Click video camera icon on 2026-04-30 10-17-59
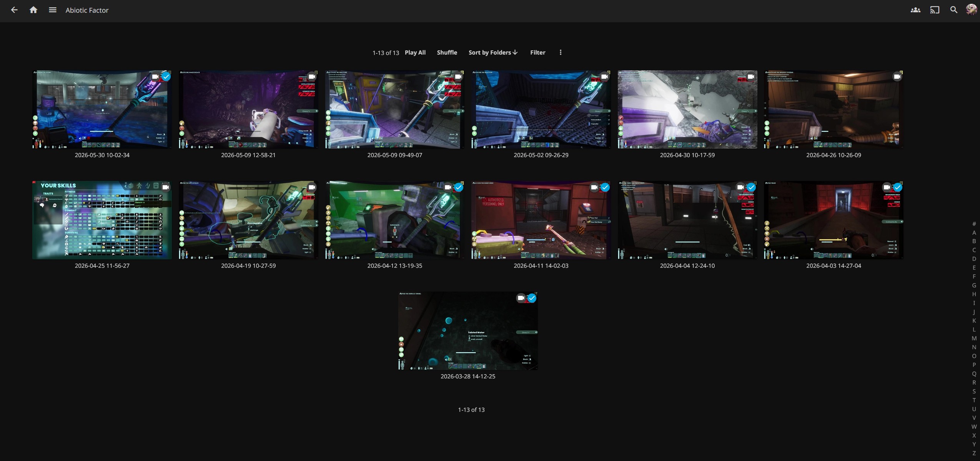 [x=751, y=76]
